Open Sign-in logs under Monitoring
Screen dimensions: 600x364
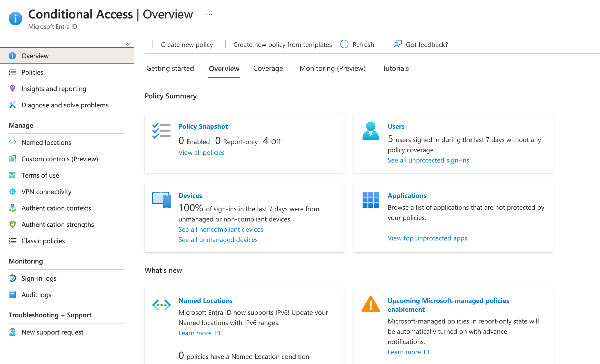pyautogui.click(x=39, y=278)
